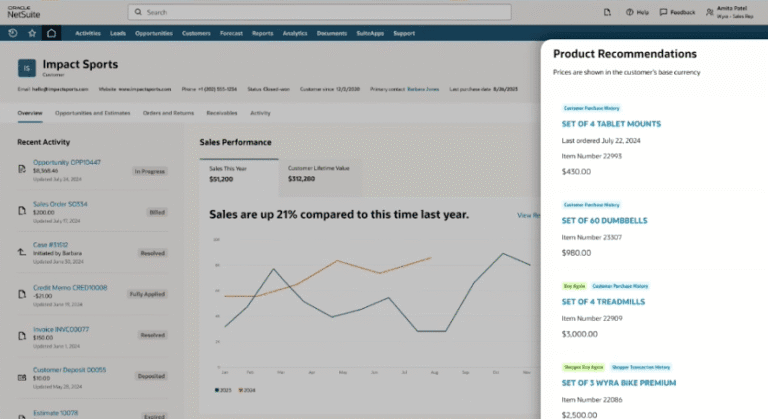Click the Sales Order SO334 document icon

coord(22,211)
